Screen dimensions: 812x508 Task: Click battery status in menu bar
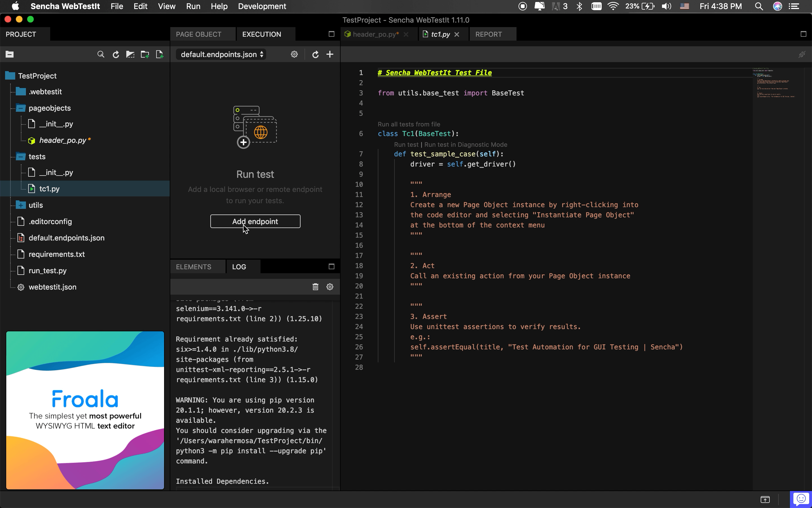point(640,6)
